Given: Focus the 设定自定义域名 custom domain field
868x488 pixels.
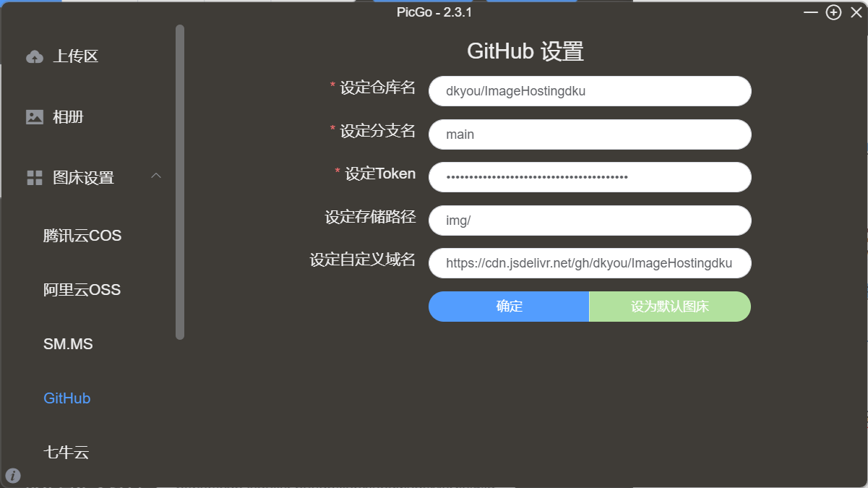Looking at the screenshot, I should point(590,263).
